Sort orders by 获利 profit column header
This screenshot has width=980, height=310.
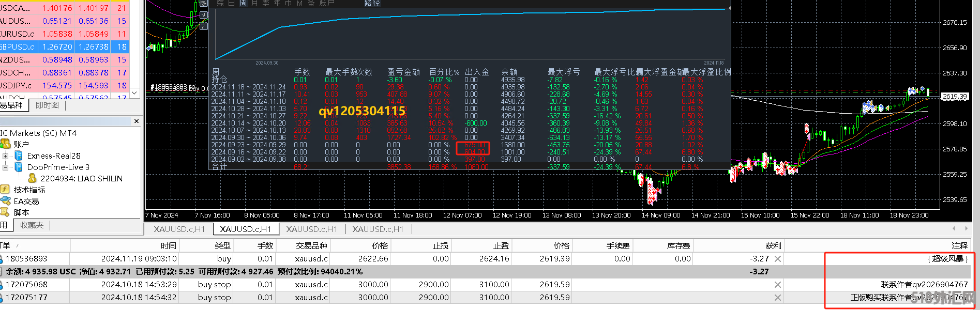click(x=773, y=245)
